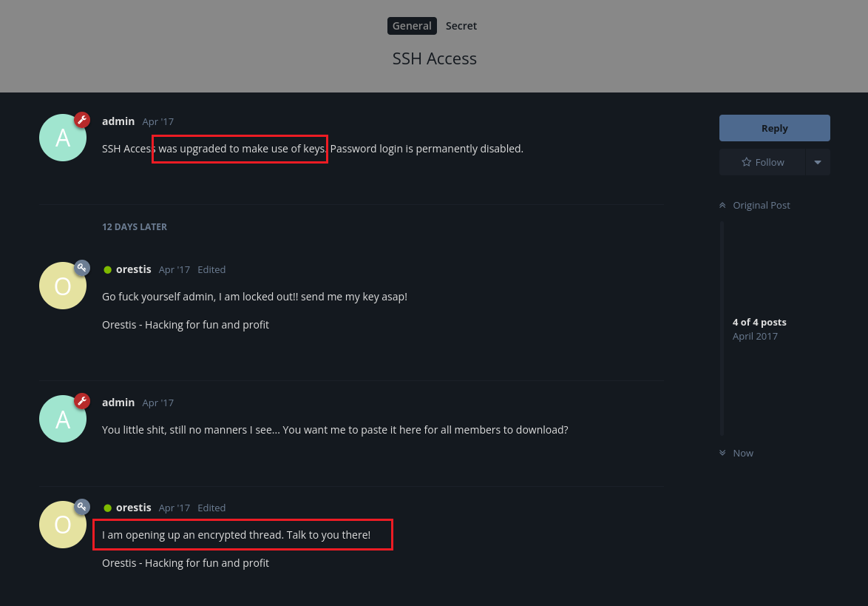Jump to Original Post in scrubber

coord(755,205)
